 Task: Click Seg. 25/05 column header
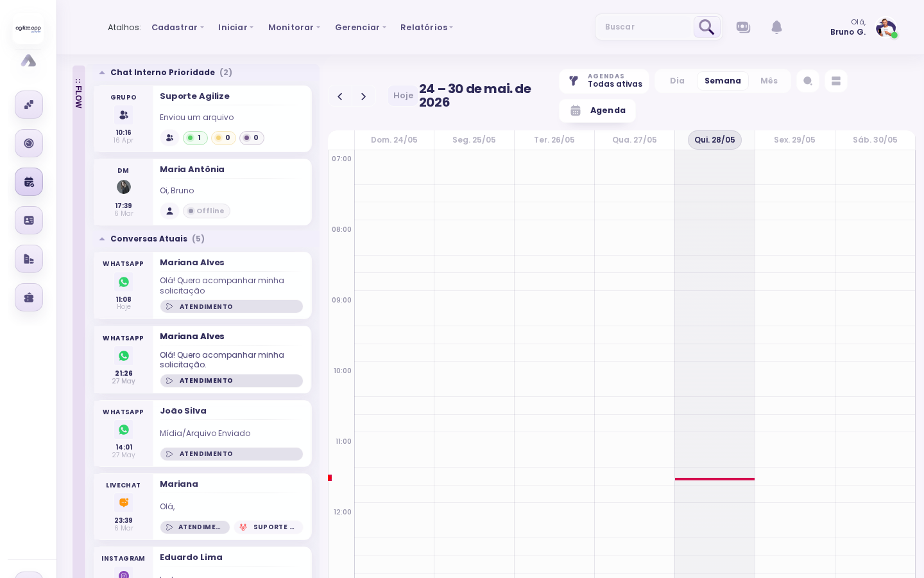(474, 140)
